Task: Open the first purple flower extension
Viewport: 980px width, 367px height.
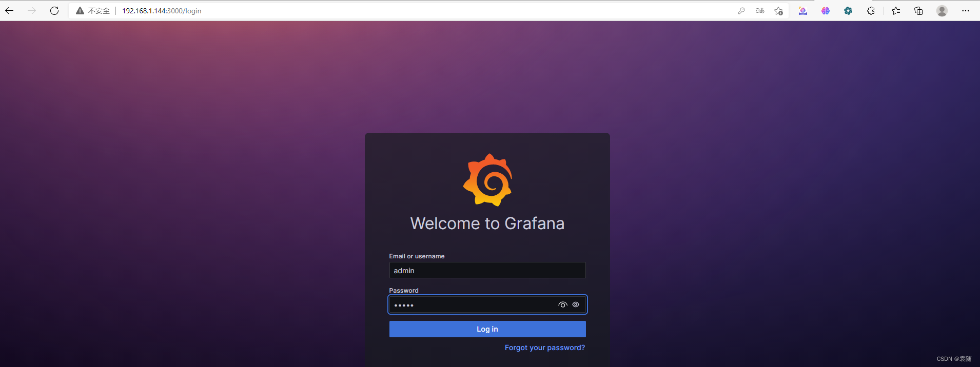Action: coord(803,11)
